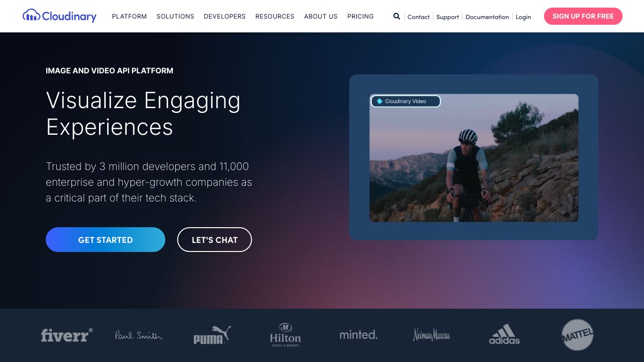Click the Hilton Hotels & Resorts logo
The image size is (644, 362).
coord(285,335)
